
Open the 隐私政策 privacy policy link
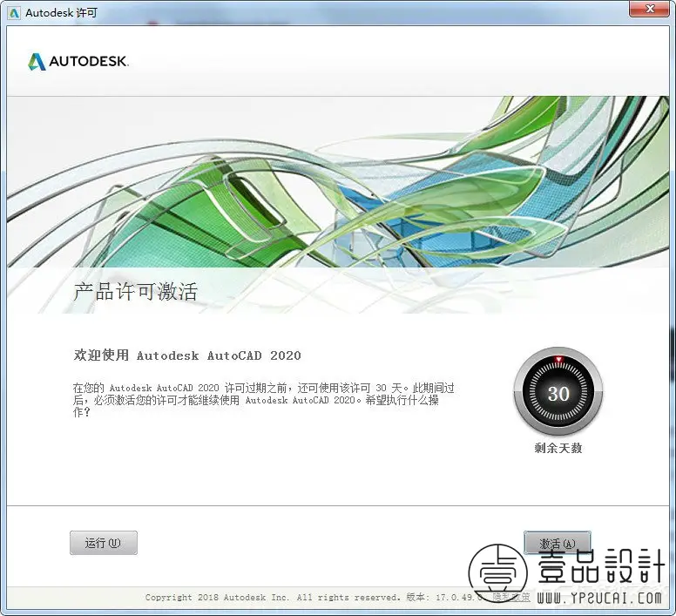click(x=511, y=597)
